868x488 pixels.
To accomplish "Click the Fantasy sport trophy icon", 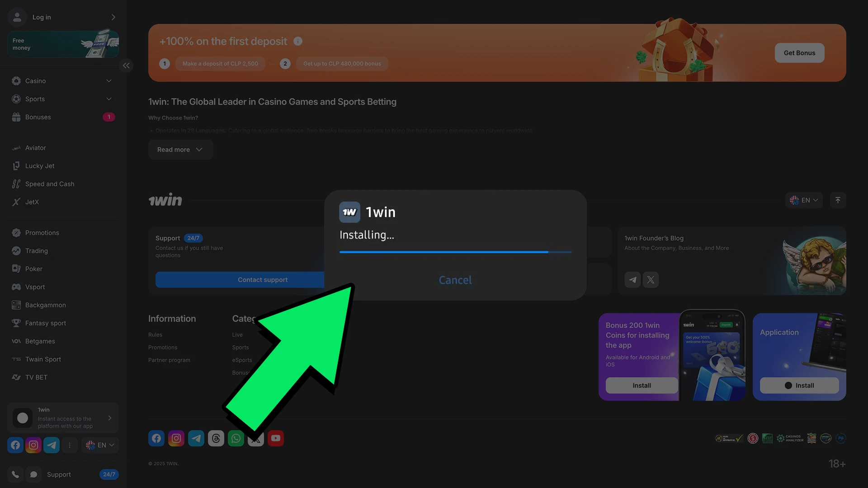I will (x=16, y=323).
